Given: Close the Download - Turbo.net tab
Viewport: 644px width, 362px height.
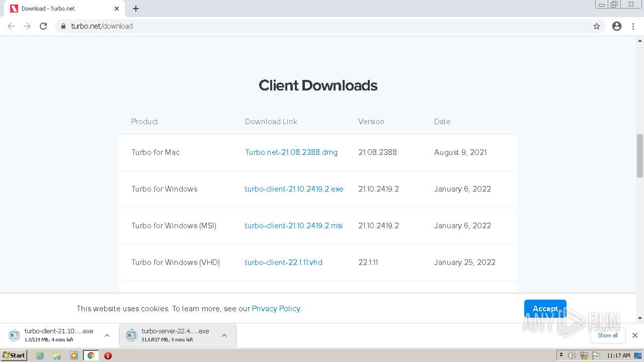Looking at the screenshot, I should [117, 9].
